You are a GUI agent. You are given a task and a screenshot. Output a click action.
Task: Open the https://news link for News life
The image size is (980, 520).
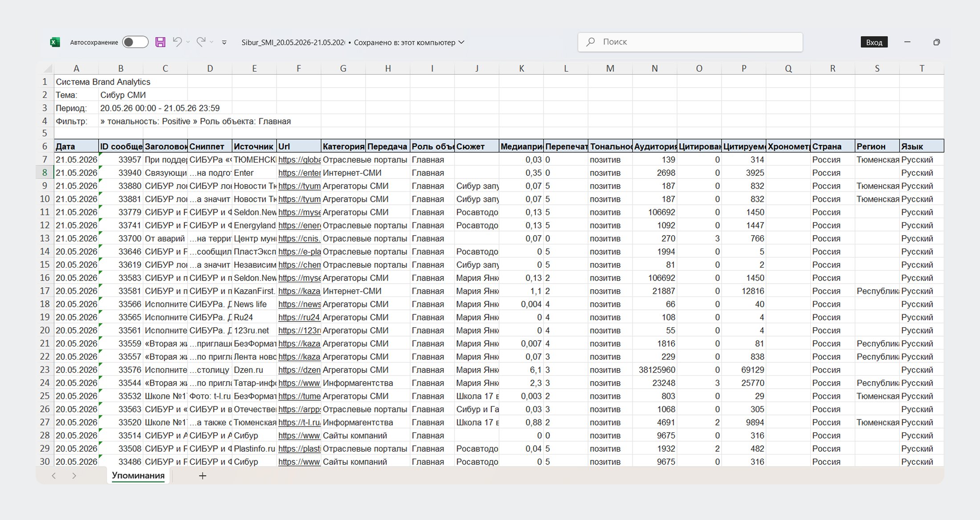pos(299,304)
